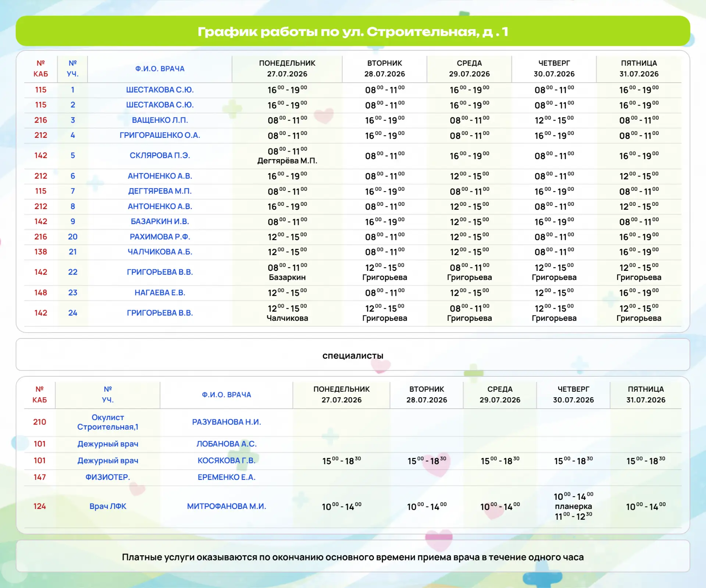
Task: Click Склярова's Monday cell mentioning "Дегтярёва М.П."
Action: (x=287, y=155)
